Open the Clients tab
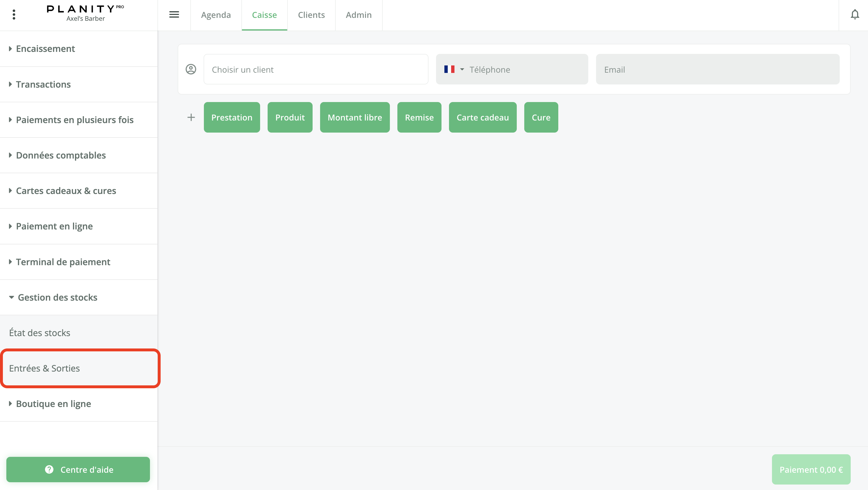The image size is (868, 490). click(x=311, y=15)
